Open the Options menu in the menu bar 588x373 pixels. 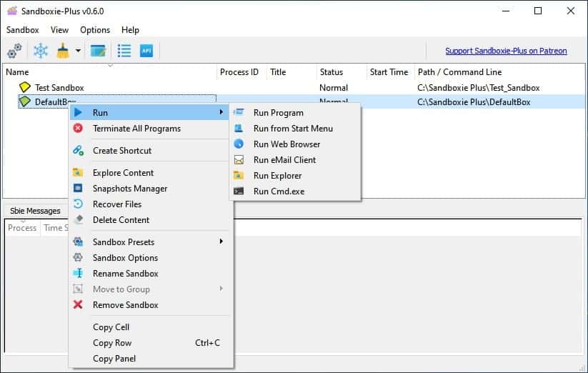click(x=95, y=30)
